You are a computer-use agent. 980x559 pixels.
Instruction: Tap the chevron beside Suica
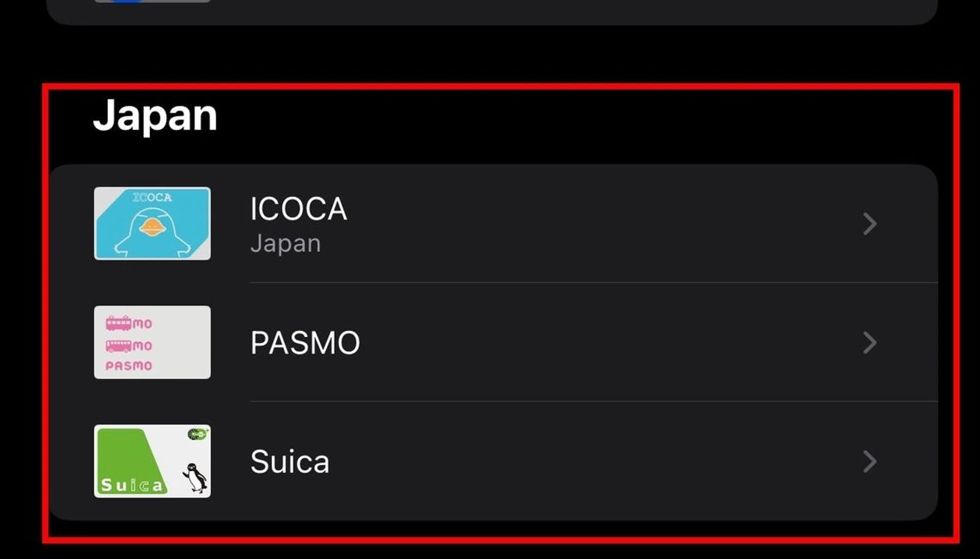click(x=870, y=462)
